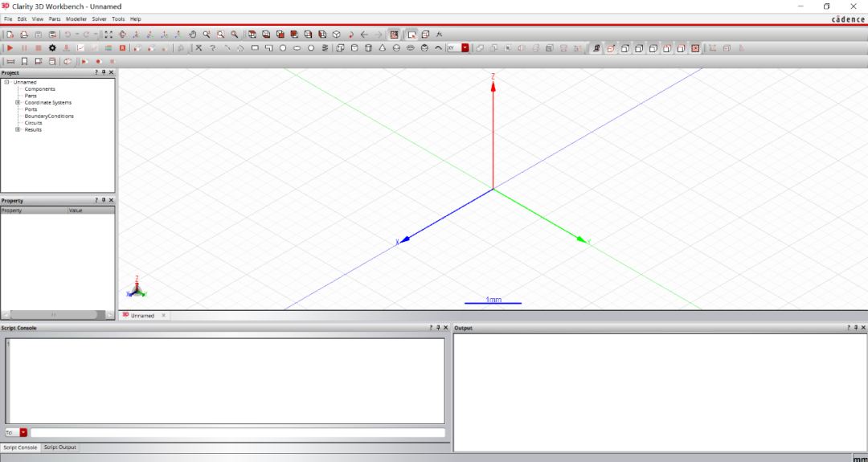Image resolution: width=868 pixels, height=462 pixels.
Task: Pin the Property panel
Action: point(104,200)
